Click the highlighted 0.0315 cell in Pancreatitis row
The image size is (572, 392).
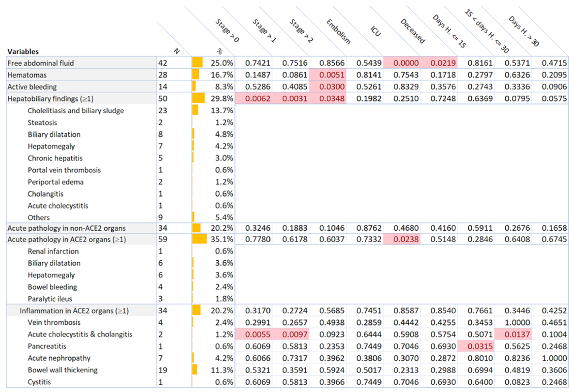pyautogui.click(x=480, y=346)
